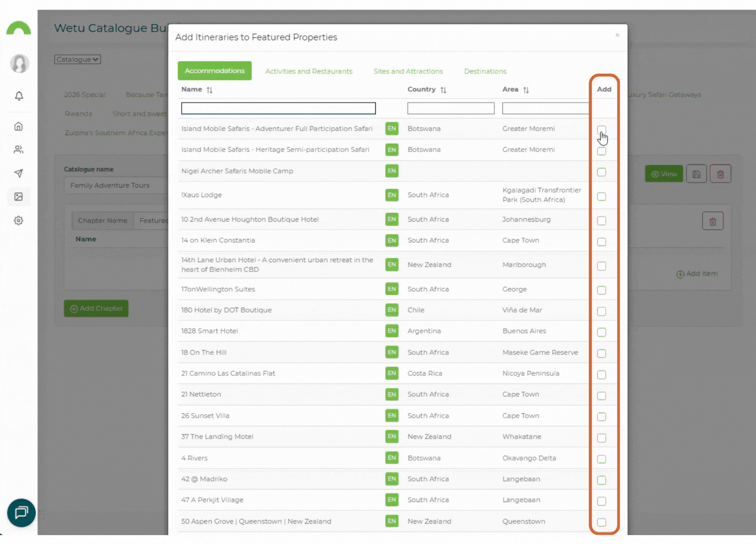This screenshot has width=756, height=544.
Task: Sort the table by Country column
Action: pos(443,89)
